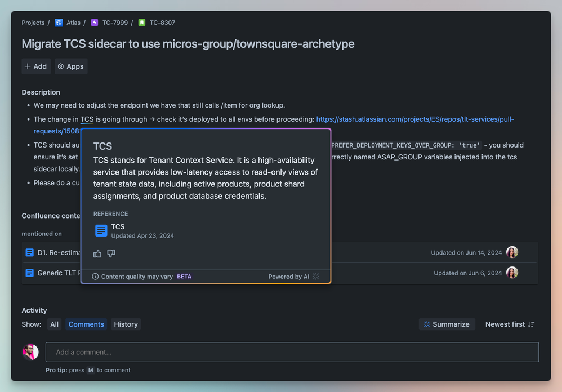
Task: Click the Updated on Jun 14, 2024 text
Action: point(466,253)
